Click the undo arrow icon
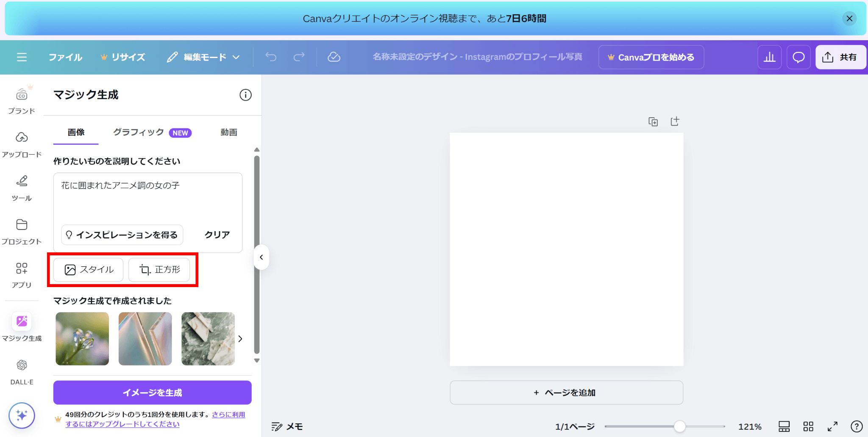 271,57
